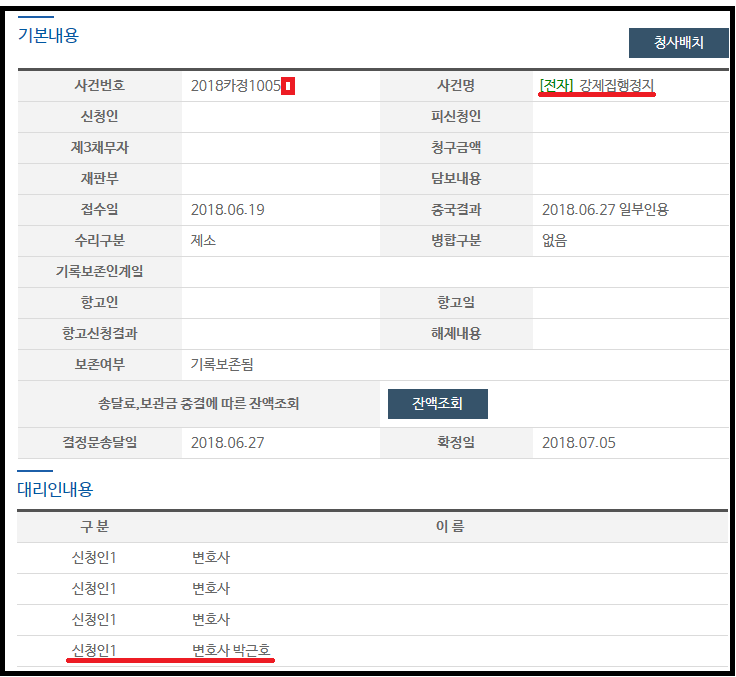Click the 구분 column header
The height and width of the screenshot is (677, 736).
point(95,527)
